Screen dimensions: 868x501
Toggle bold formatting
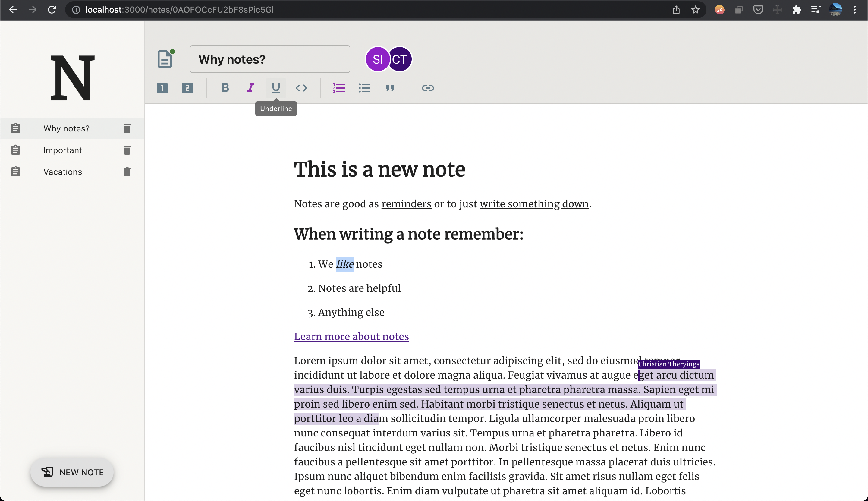pos(225,88)
